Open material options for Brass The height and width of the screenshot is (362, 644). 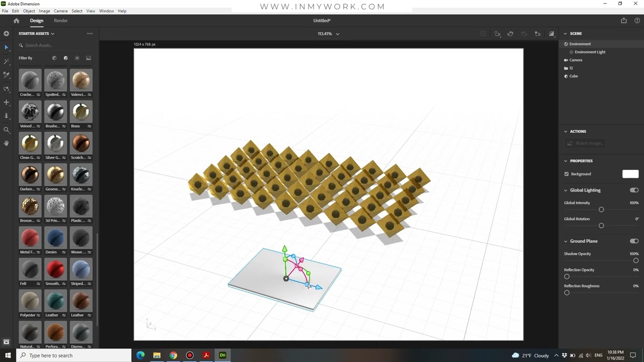[90, 126]
